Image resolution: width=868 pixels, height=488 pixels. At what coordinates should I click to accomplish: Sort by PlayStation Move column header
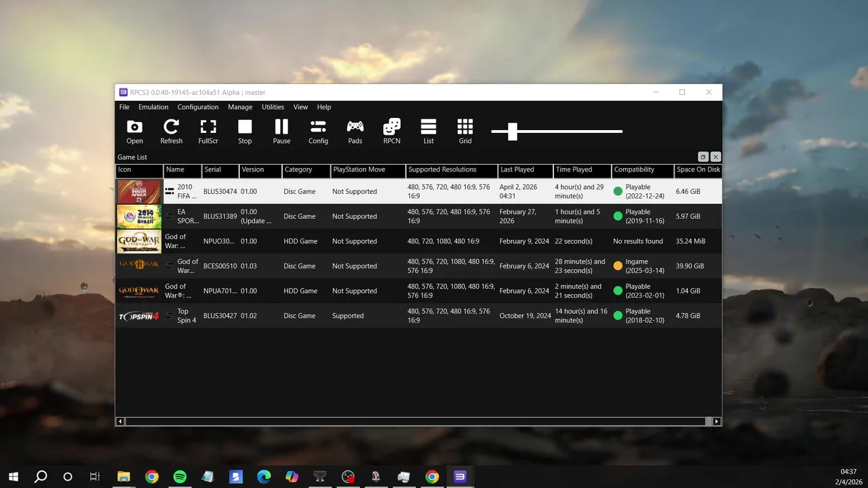368,170
